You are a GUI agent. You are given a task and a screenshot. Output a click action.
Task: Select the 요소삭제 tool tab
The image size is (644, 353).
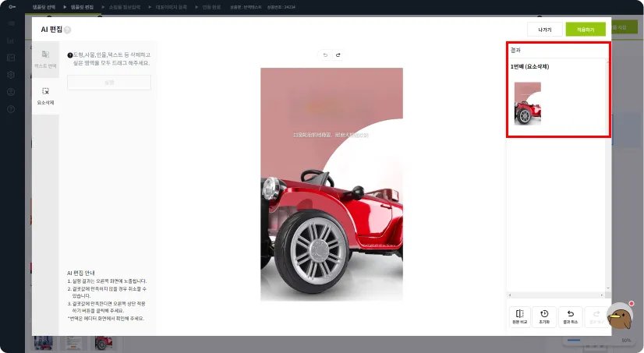45,96
